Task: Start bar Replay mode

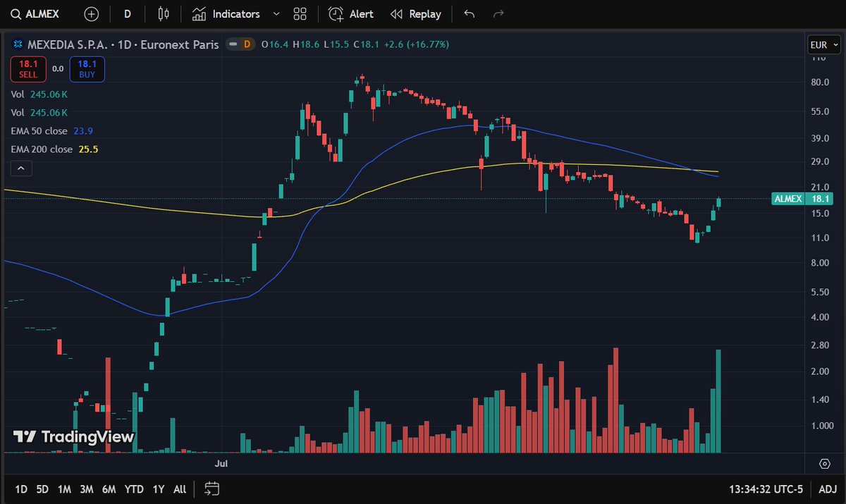Action: [416, 14]
